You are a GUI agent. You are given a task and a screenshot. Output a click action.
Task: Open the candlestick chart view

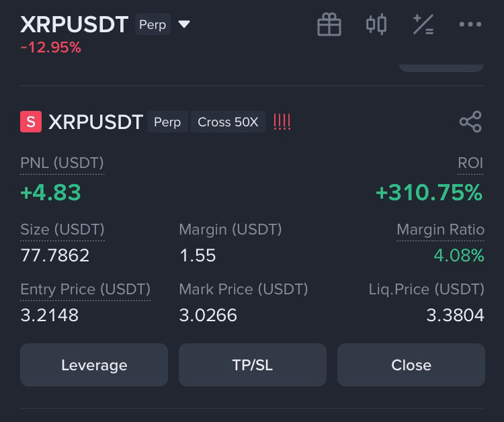point(376,25)
